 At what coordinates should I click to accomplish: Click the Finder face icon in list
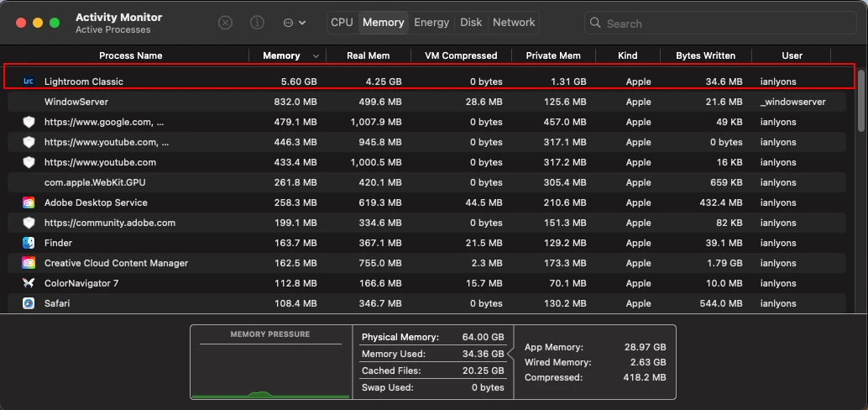pos(29,243)
